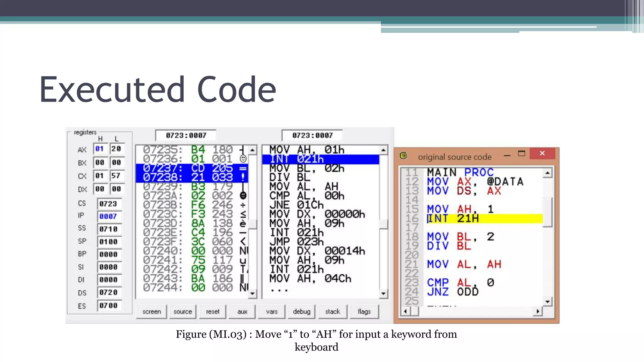Click the IP register field 0007

tap(109, 217)
